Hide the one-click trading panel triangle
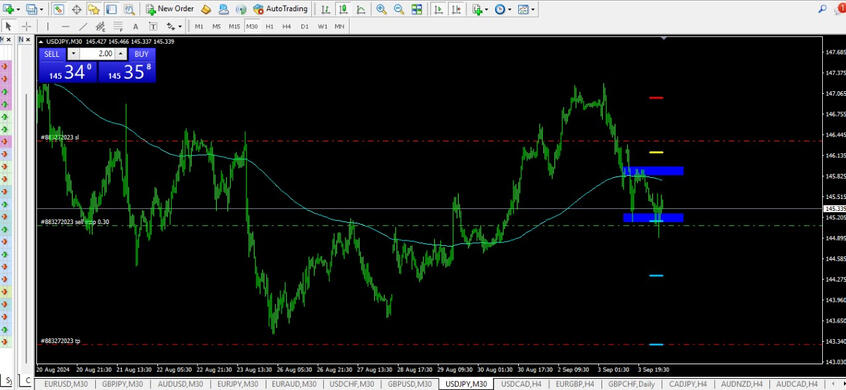This screenshot has width=846, height=390. click(x=42, y=42)
